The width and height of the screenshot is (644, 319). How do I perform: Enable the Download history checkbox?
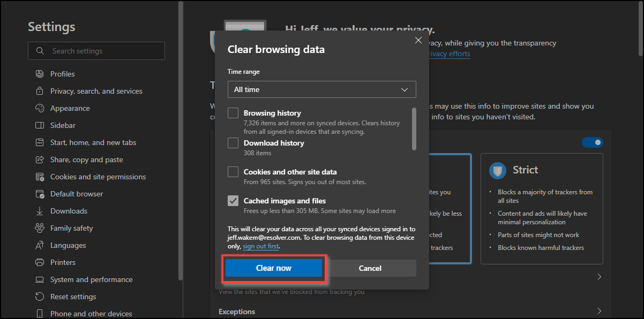coord(233,143)
